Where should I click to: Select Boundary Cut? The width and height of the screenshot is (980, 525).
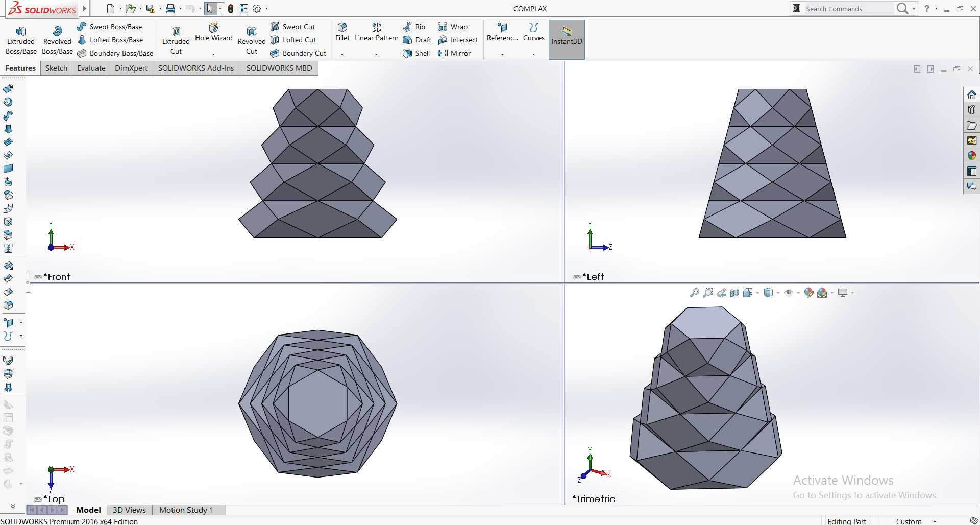click(x=298, y=53)
